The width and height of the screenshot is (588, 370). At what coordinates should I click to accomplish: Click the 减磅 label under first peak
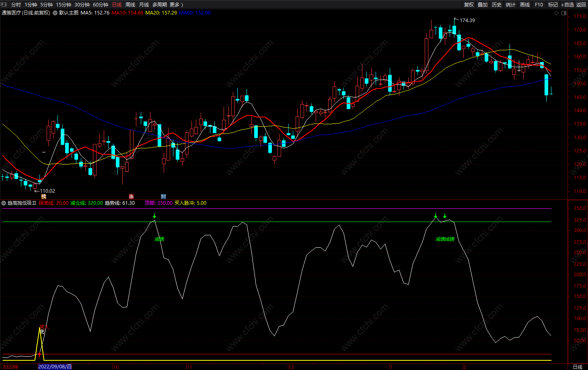[159, 239]
